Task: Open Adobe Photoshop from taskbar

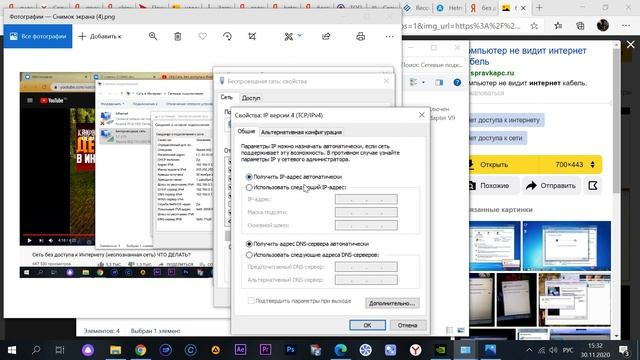Action: pyautogui.click(x=290, y=350)
